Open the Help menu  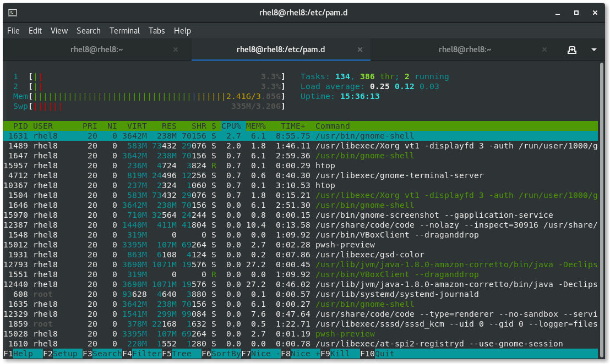pos(182,31)
